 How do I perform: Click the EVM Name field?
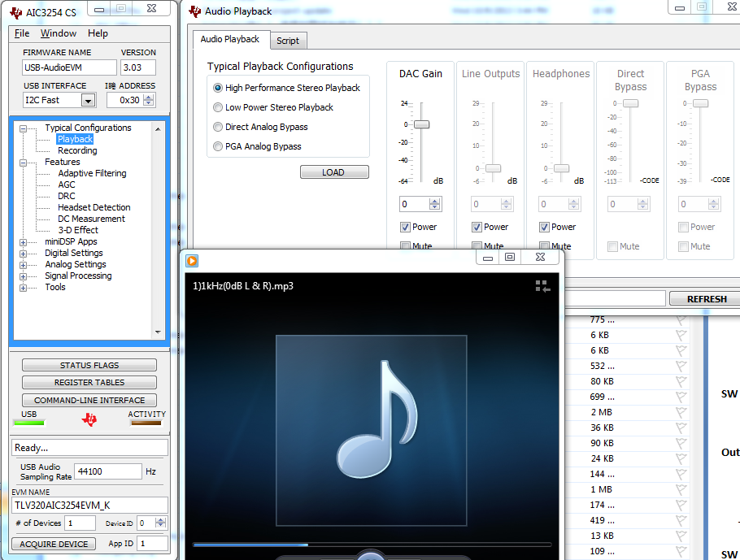[89, 506]
